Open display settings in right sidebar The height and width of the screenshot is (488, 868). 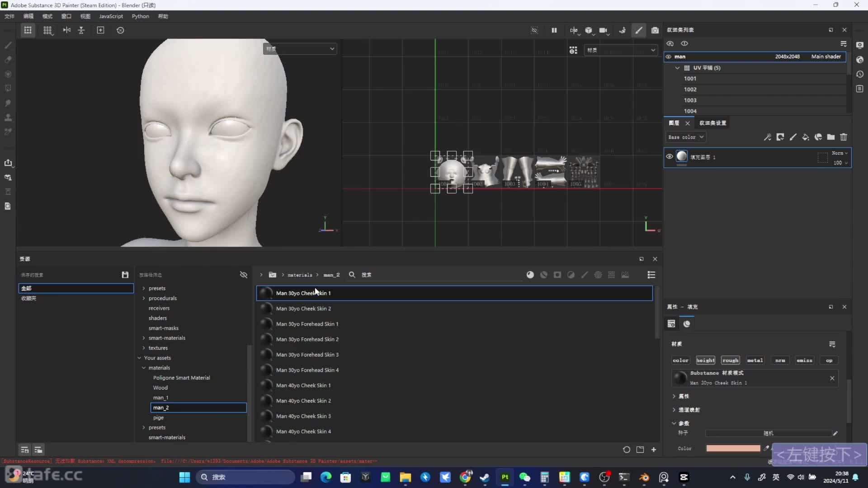pyautogui.click(x=860, y=45)
